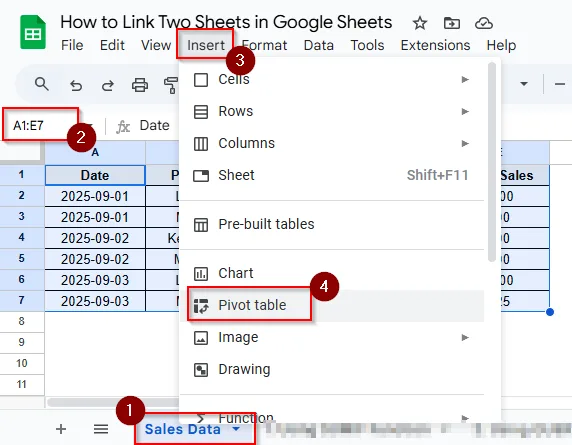Rename the document title

(226, 22)
